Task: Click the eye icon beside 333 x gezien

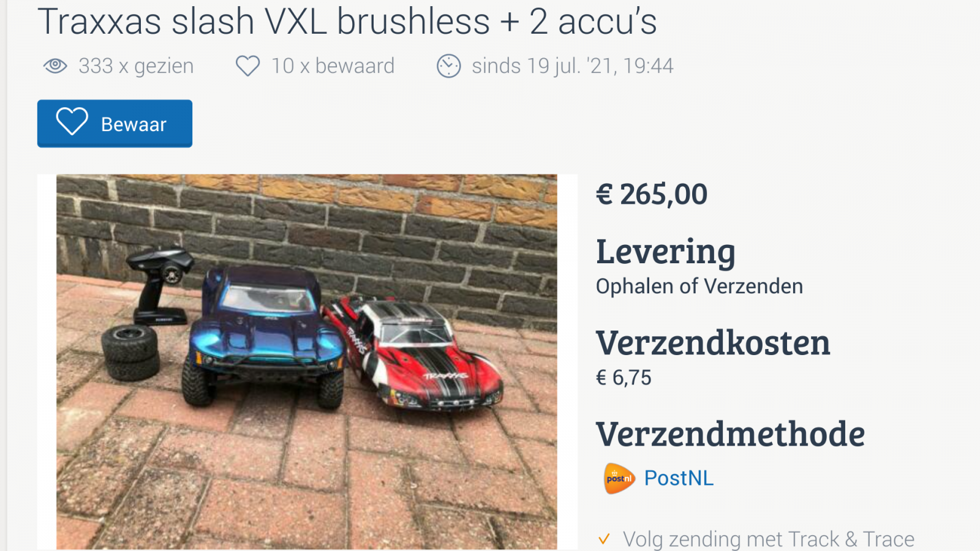Action: pos(55,66)
